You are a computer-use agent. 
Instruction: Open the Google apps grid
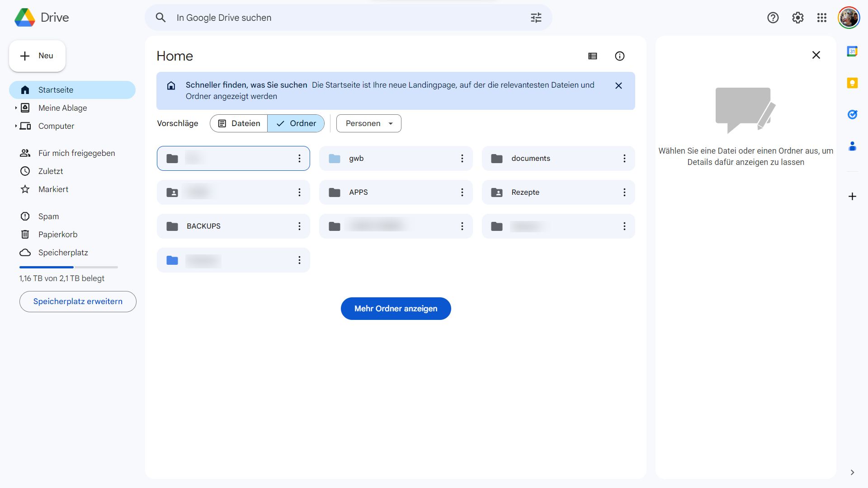[x=821, y=18]
